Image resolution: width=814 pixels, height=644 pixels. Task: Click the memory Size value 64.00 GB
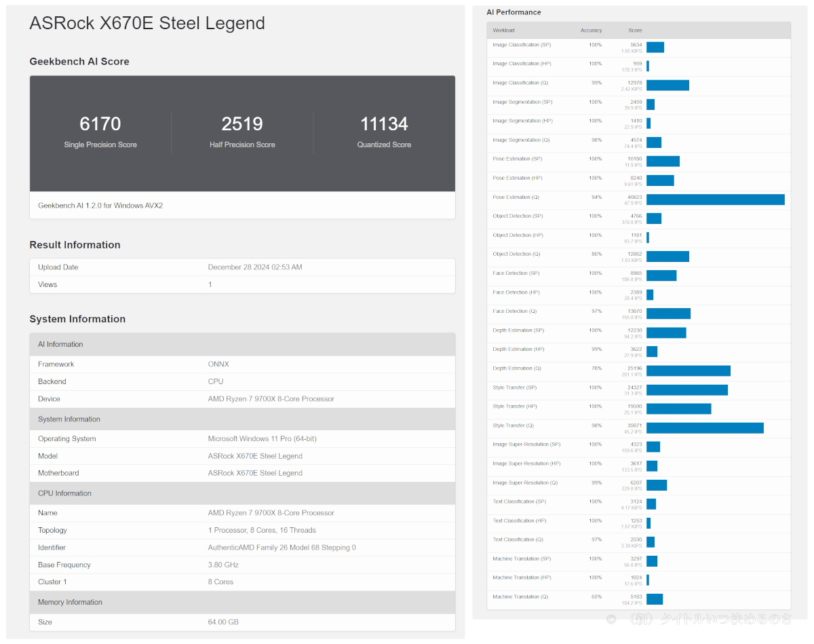[x=223, y=622]
